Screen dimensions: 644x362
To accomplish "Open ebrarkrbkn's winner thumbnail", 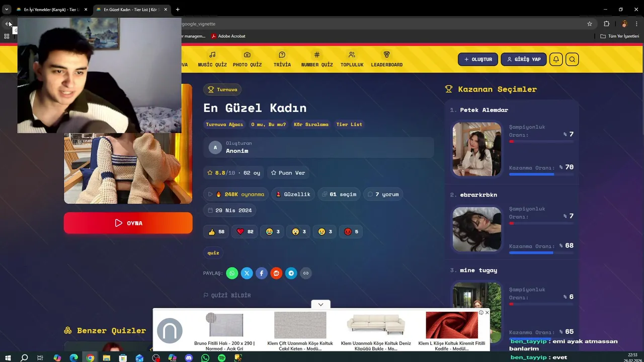I will (x=476, y=229).
